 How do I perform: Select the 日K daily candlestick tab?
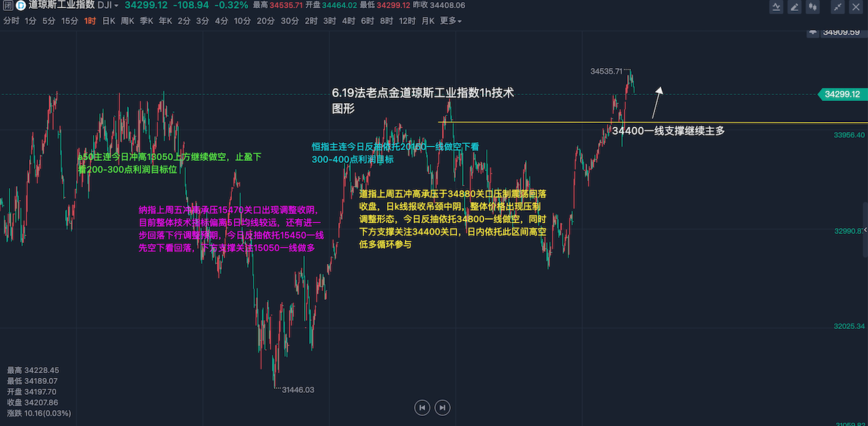click(x=108, y=21)
